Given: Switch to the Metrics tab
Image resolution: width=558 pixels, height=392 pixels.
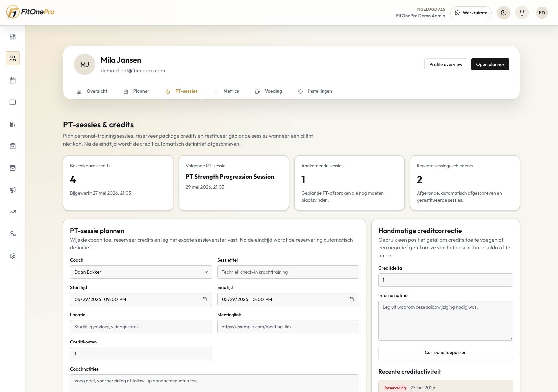Looking at the screenshot, I should click(227, 91).
